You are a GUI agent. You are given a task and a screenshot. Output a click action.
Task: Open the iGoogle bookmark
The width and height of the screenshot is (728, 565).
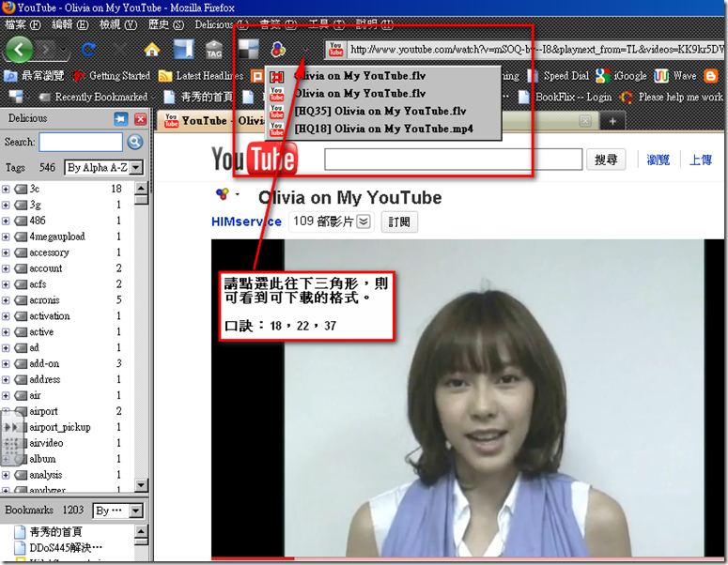point(621,76)
